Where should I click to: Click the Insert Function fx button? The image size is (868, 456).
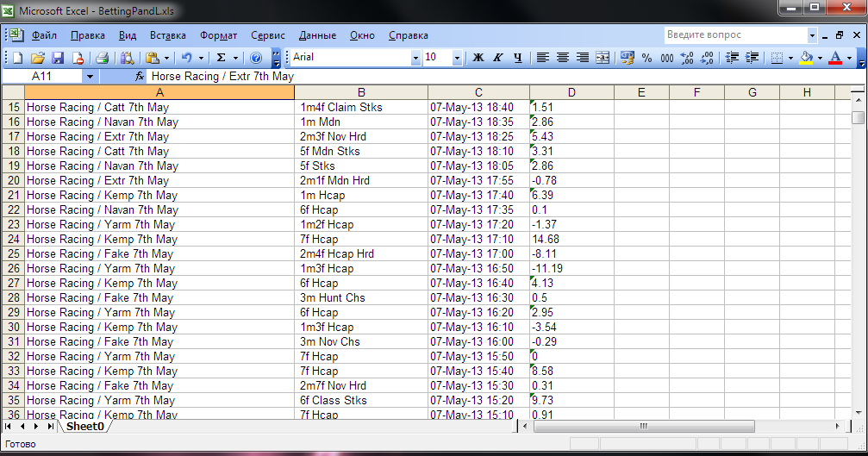[140, 77]
